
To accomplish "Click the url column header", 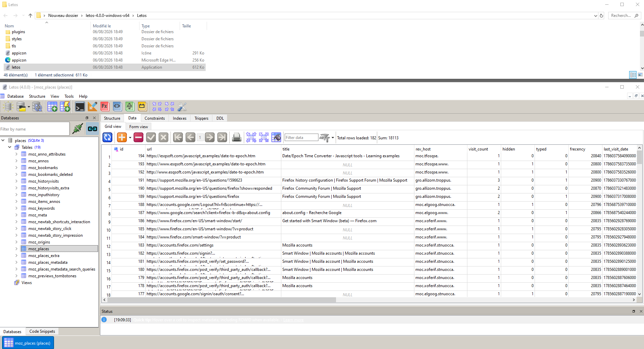I will tap(213, 149).
